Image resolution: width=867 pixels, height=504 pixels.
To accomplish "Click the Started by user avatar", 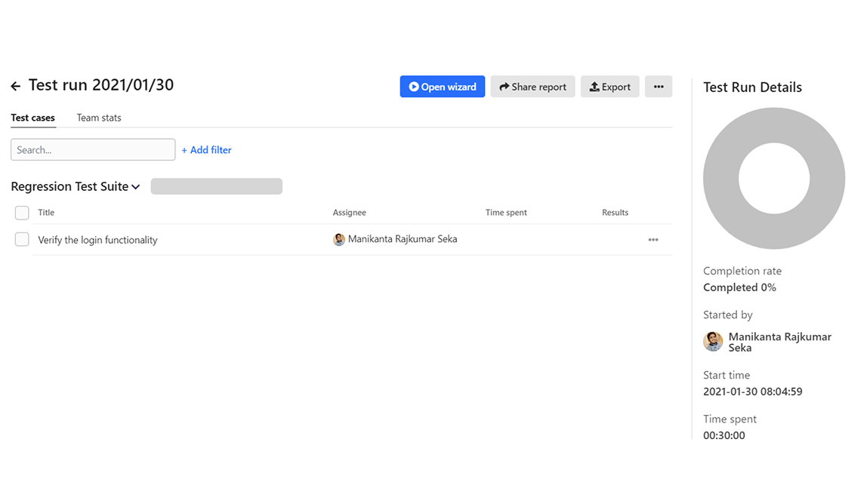I will click(x=713, y=342).
